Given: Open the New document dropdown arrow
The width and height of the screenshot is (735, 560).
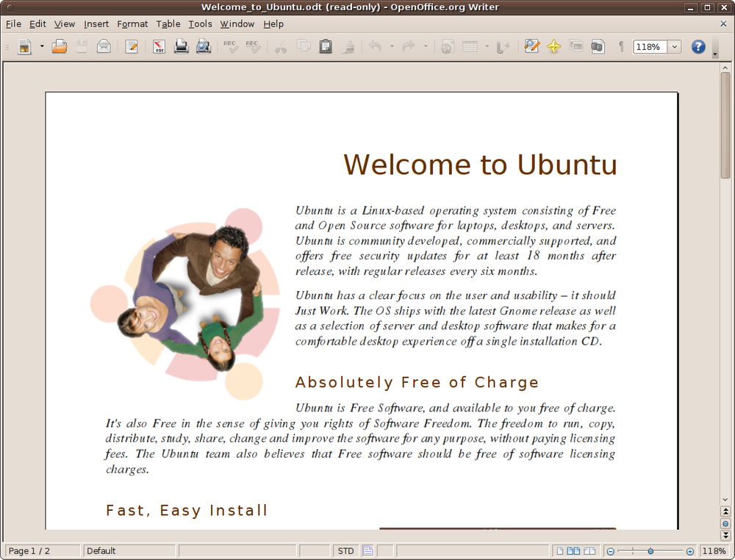Looking at the screenshot, I should click(42, 46).
